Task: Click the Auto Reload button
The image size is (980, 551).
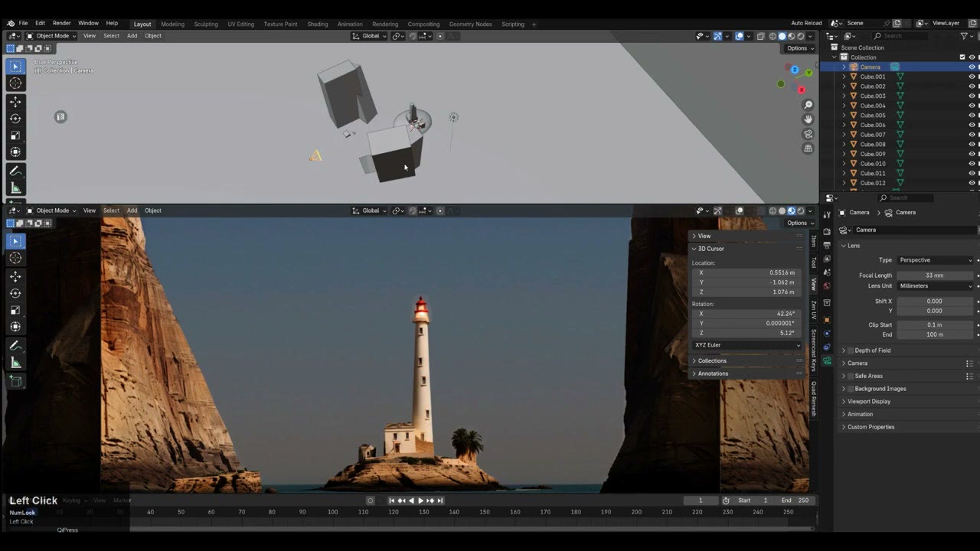Action: point(806,24)
